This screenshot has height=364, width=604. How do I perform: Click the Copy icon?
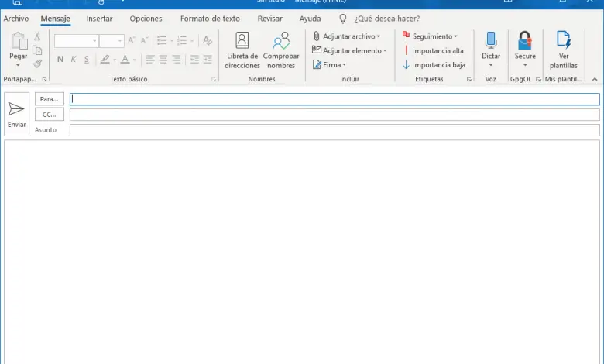tap(37, 50)
